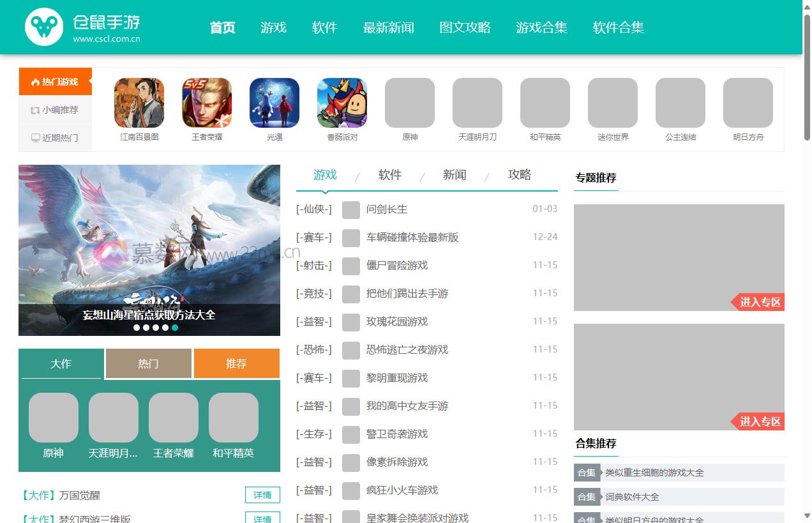Screen dimensions: 812x523
Task: Open the 问剑长生 game link
Action: point(388,209)
